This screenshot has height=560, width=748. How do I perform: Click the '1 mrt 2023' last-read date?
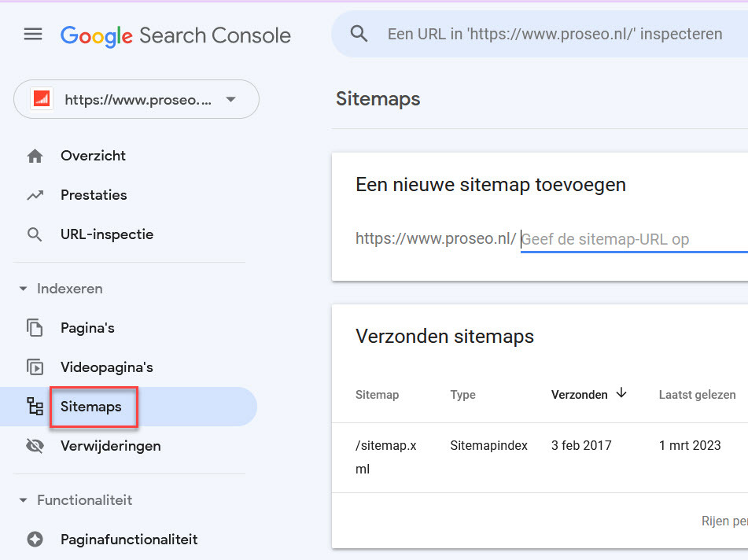[x=690, y=445]
